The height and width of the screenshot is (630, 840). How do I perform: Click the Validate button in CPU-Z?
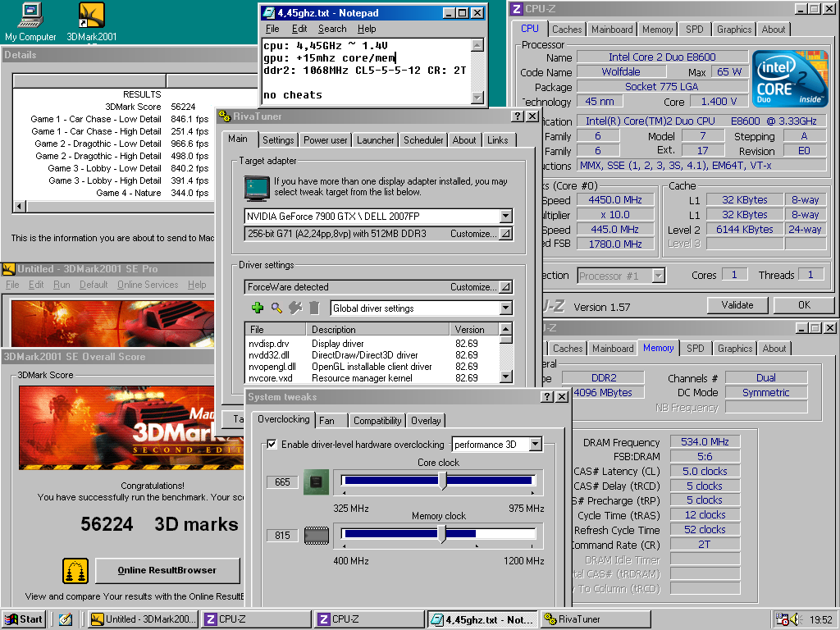pos(737,305)
